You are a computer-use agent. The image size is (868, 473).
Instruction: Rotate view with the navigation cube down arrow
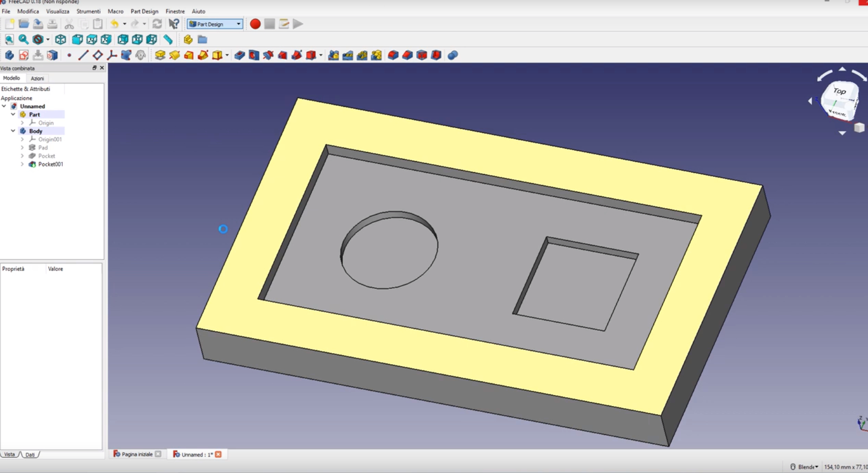(842, 133)
